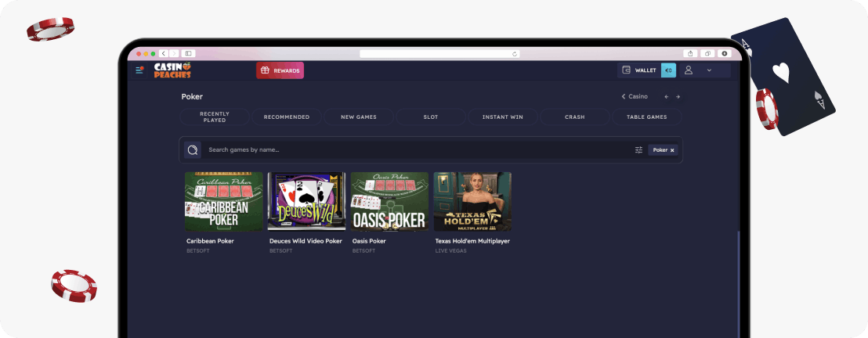Go back to Casino via breadcrumb link
The width and height of the screenshot is (868, 338).
click(635, 96)
